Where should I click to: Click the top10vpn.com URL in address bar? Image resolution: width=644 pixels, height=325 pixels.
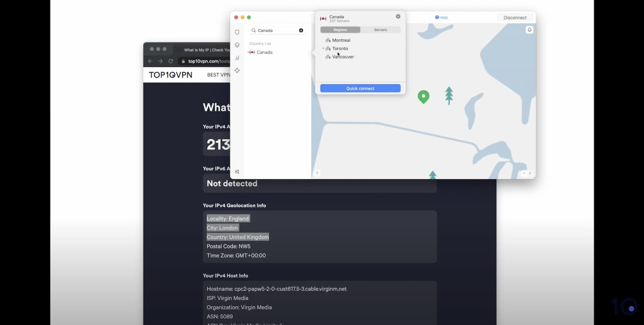point(209,61)
